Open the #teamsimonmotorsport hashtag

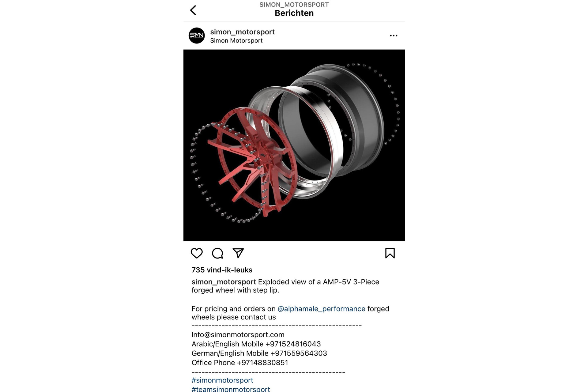pyautogui.click(x=231, y=389)
